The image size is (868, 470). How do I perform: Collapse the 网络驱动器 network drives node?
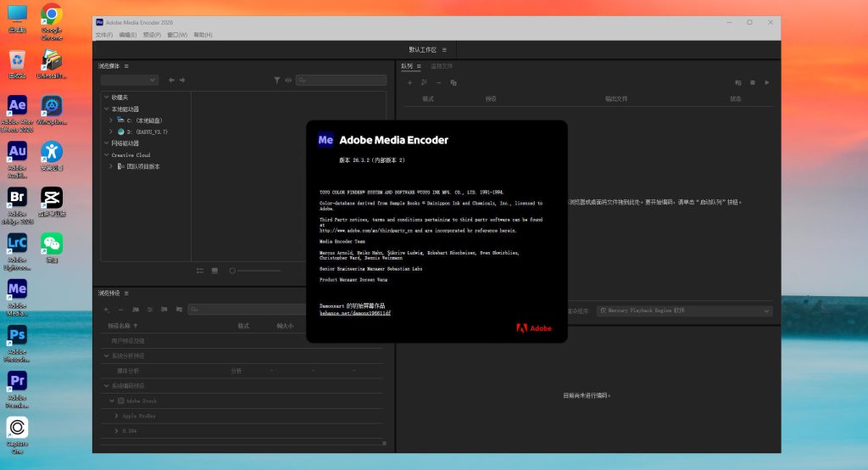pyautogui.click(x=106, y=143)
